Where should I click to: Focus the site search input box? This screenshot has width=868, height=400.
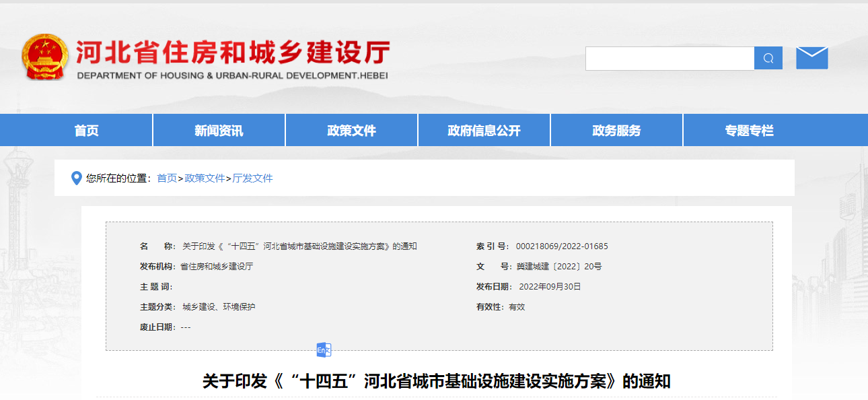[x=670, y=59]
